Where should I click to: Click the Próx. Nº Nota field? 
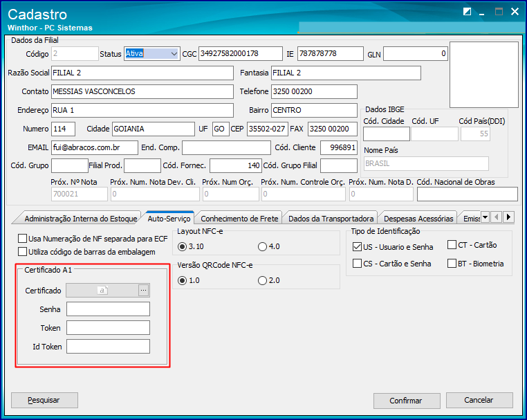pyautogui.click(x=80, y=194)
